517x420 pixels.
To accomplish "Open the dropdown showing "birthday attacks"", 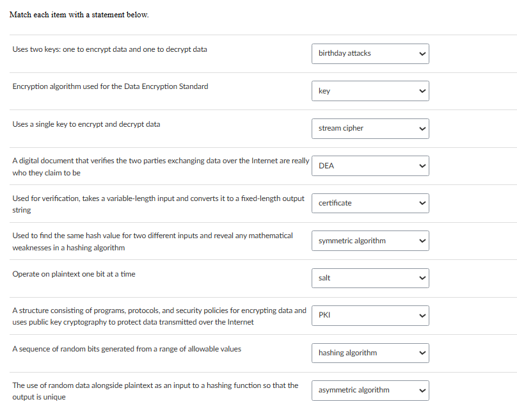I will tap(370, 54).
